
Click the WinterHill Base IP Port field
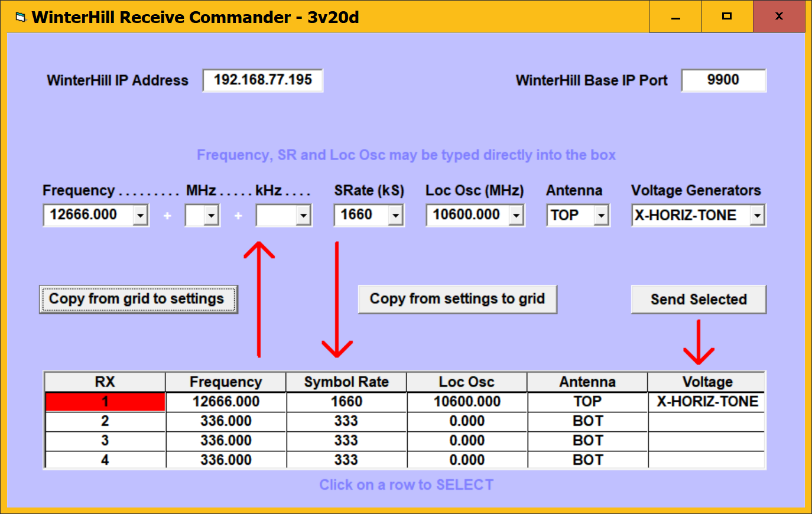(x=723, y=80)
